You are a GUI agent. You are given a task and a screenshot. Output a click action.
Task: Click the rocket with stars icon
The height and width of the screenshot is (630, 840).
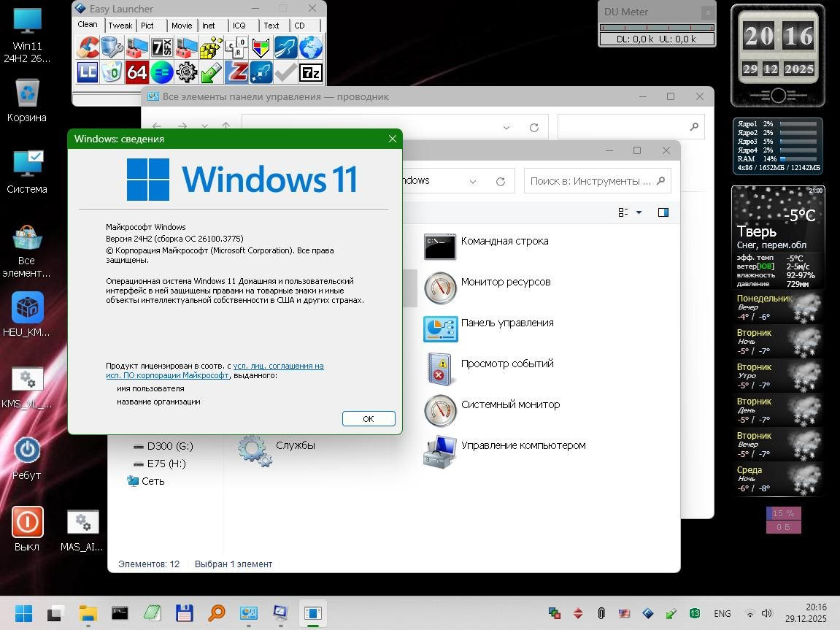(261, 72)
